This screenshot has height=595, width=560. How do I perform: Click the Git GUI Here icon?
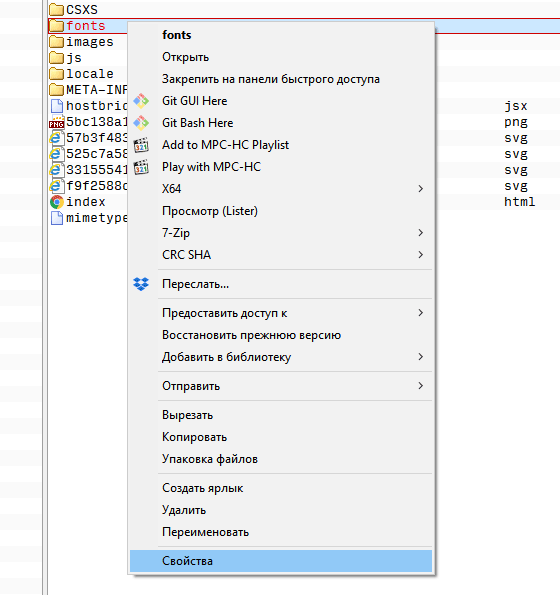(141, 101)
